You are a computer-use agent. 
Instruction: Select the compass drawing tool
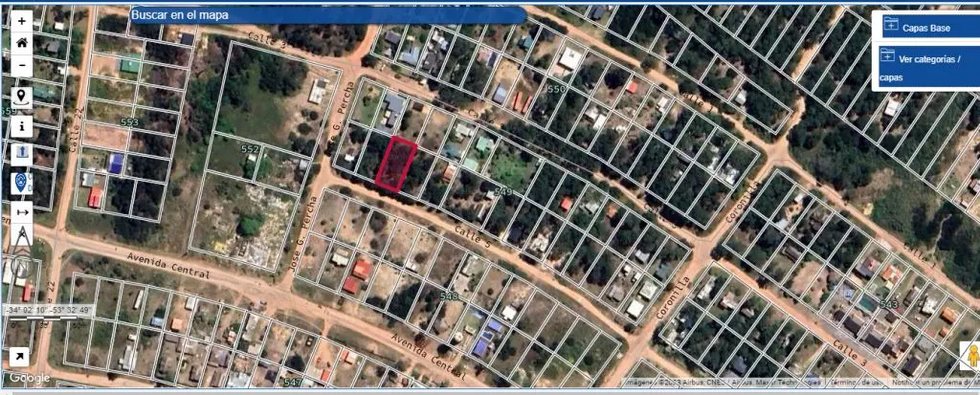point(22,236)
